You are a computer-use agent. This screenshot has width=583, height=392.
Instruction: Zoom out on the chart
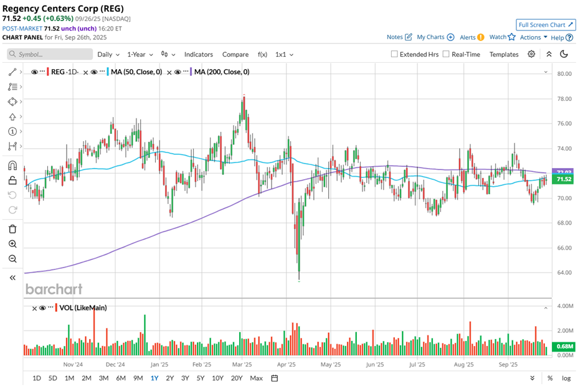(12, 259)
